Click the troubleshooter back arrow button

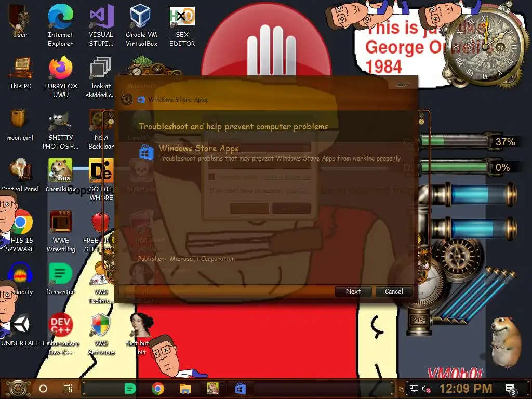click(x=127, y=99)
